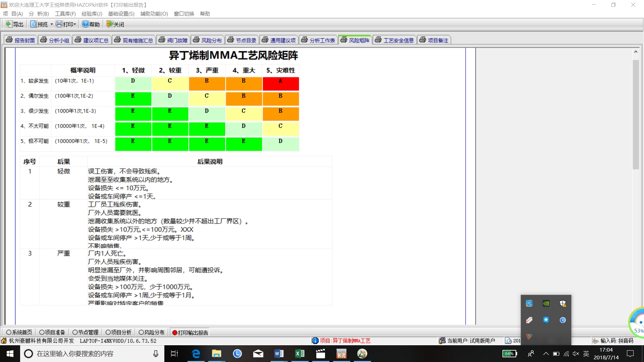The image size is (644, 362).
Task: Click the 预览 preview icon
Action: (34, 24)
